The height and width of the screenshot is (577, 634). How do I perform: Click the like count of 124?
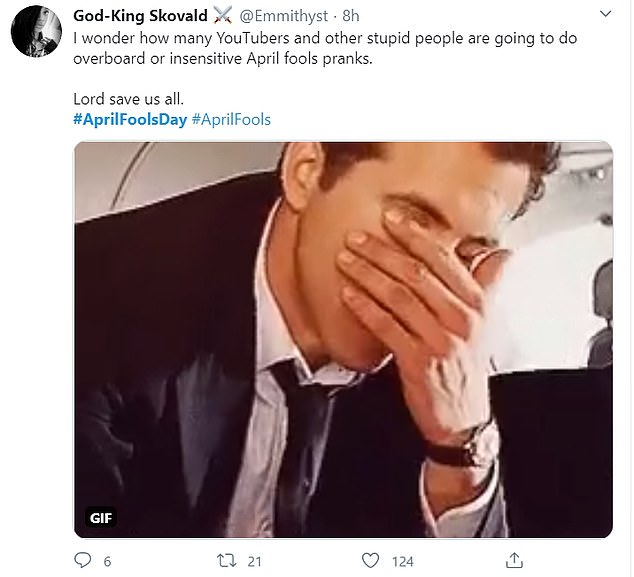click(404, 561)
